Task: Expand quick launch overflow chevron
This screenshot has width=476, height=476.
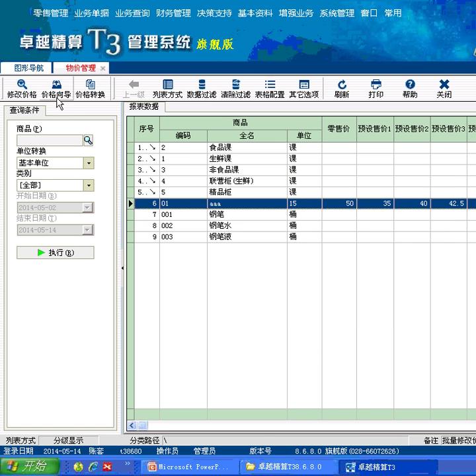Action: (x=127, y=463)
